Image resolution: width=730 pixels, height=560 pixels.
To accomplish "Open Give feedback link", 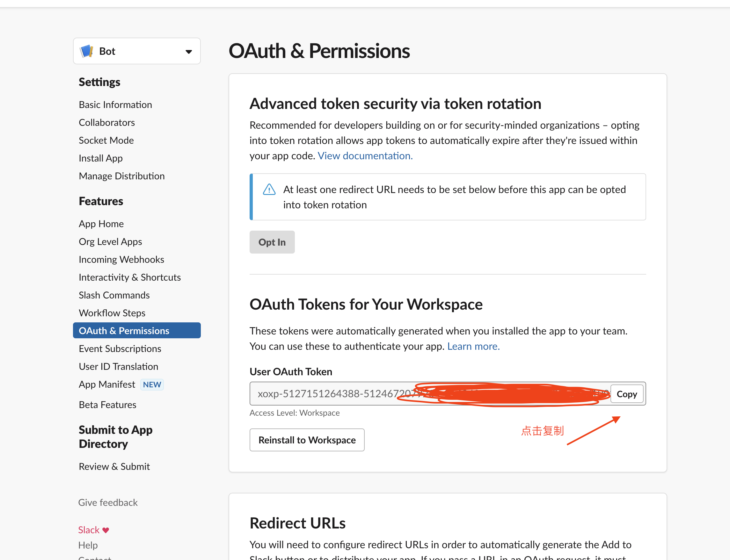I will pyautogui.click(x=108, y=502).
